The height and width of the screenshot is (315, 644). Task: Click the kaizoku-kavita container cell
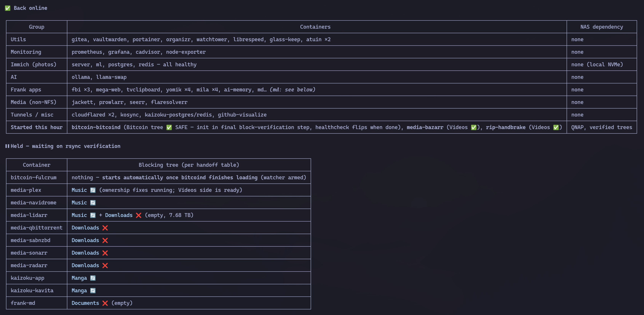pos(37,290)
